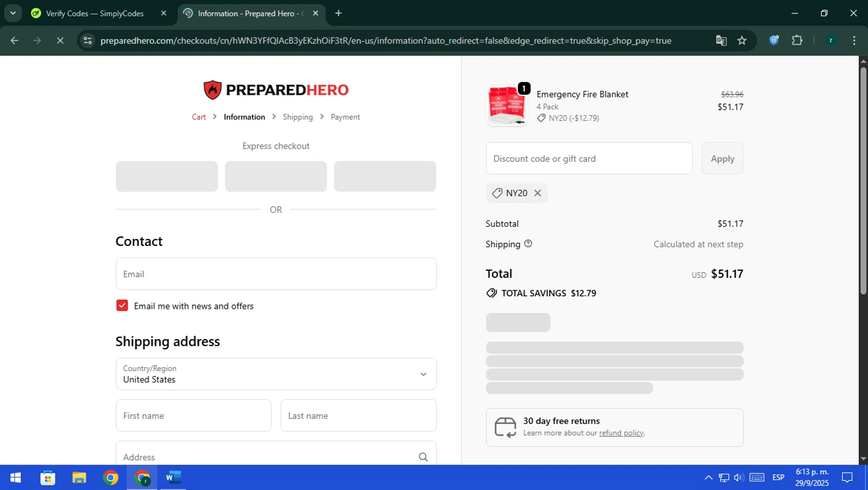The height and width of the screenshot is (490, 868).
Task: Click the Payment breadcrumb step
Action: [x=345, y=117]
